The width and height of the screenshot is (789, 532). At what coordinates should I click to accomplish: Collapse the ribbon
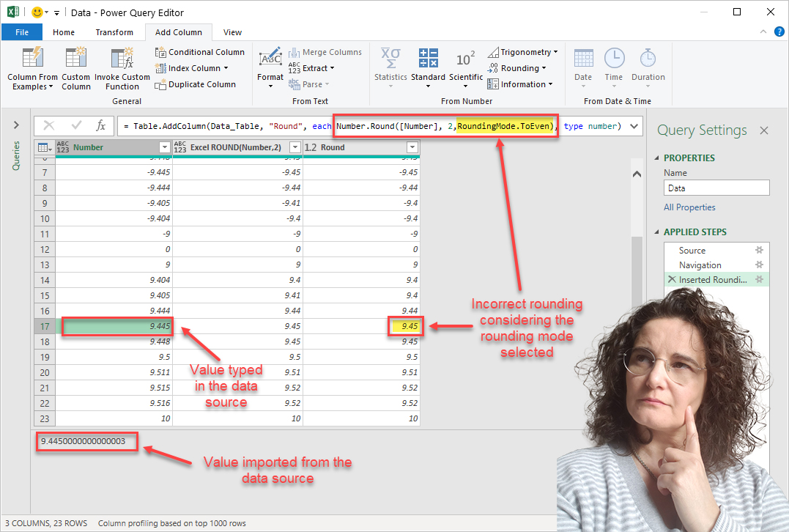point(763,32)
